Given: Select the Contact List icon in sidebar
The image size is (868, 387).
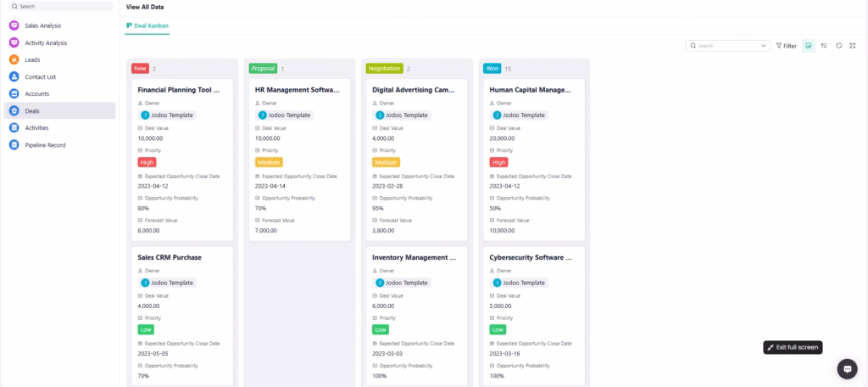Looking at the screenshot, I should tap(14, 76).
